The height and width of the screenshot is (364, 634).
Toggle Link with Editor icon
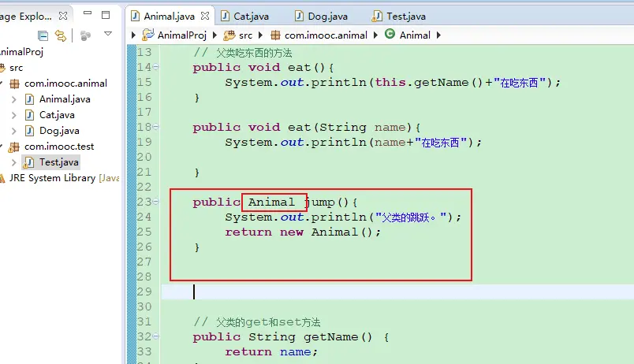(x=61, y=35)
